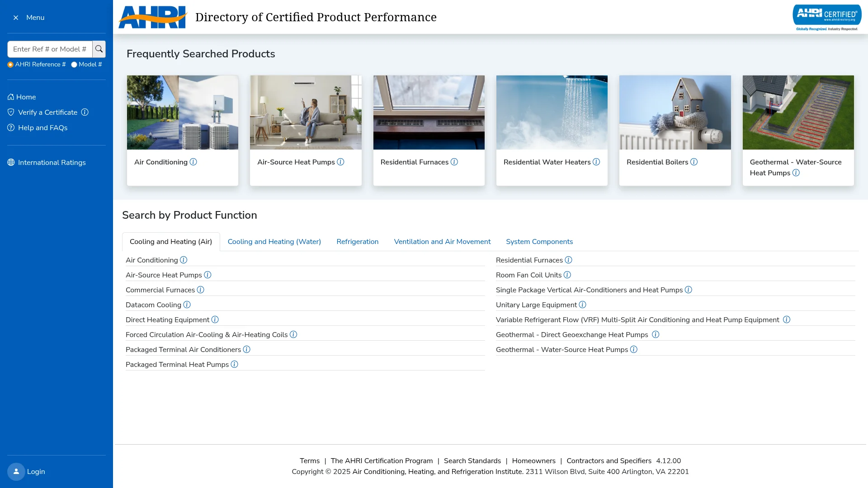Open Geothermal - Direct Geoexchange Heat Pumps
This screenshot has height=488, width=868.
click(572, 335)
